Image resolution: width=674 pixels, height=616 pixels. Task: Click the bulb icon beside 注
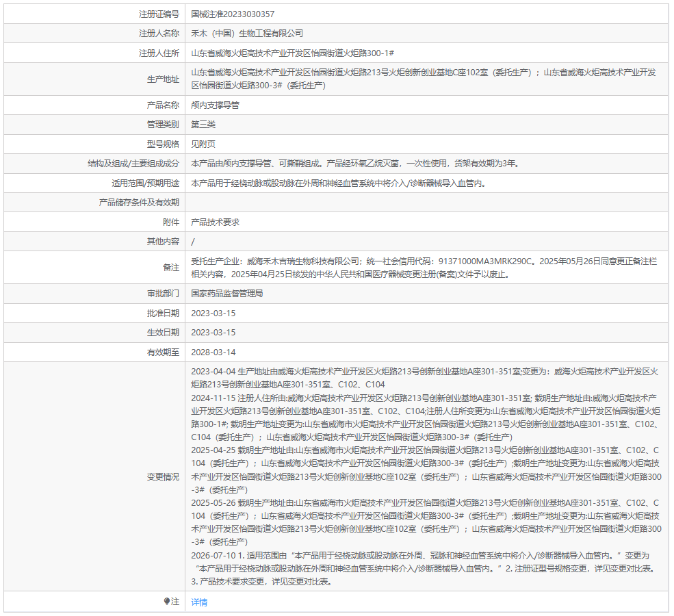pyautogui.click(x=167, y=601)
